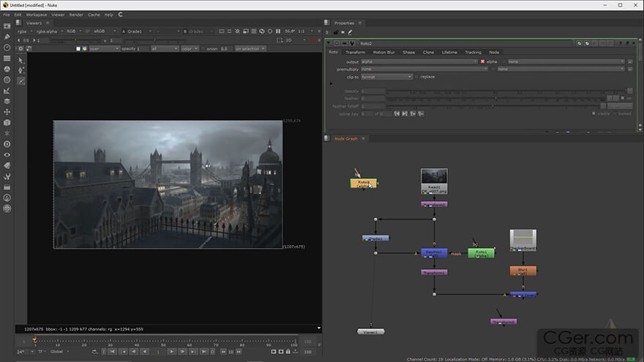Open the rgba layer dropdown in viewer
644x362 pixels.
tap(25, 31)
